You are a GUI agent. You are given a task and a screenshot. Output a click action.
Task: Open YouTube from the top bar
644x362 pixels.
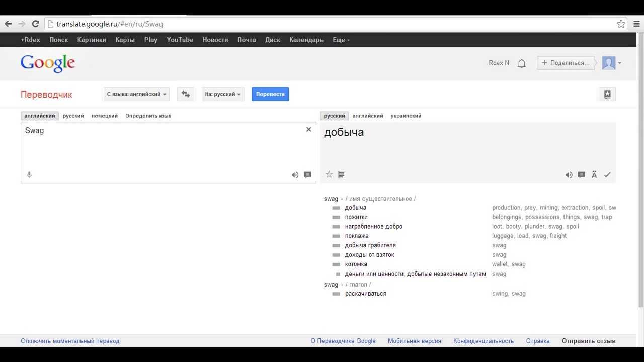click(180, 40)
